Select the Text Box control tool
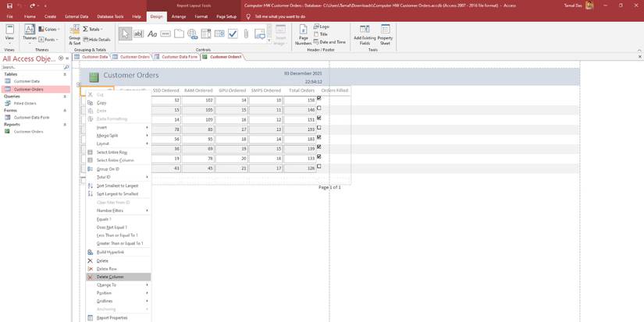The height and width of the screenshot is (322, 644). pos(139,34)
